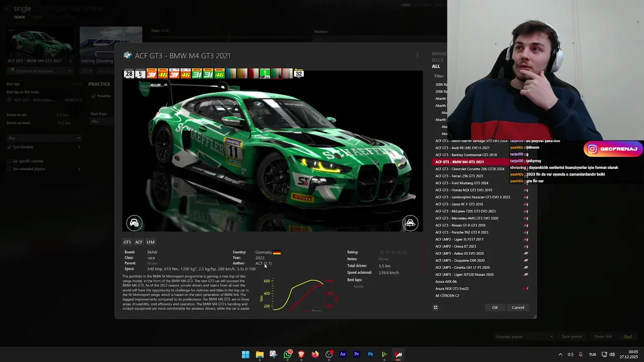
Task: Select ACF GT3 - Ferrari 296 GT3 2023
Action: click(481, 176)
